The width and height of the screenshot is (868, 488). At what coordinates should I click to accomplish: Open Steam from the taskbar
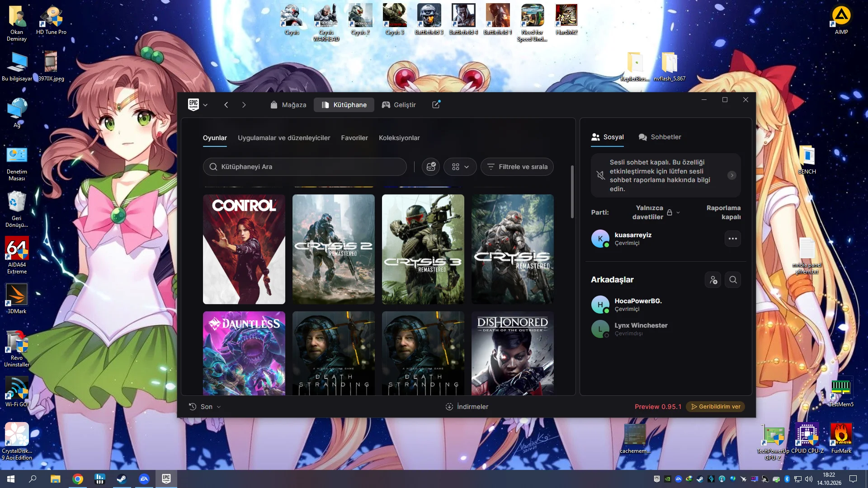click(x=122, y=479)
